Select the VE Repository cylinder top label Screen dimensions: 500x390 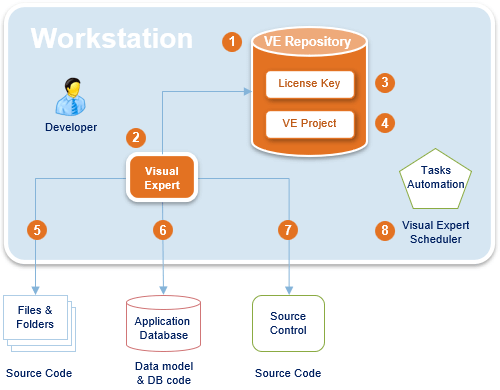click(307, 42)
